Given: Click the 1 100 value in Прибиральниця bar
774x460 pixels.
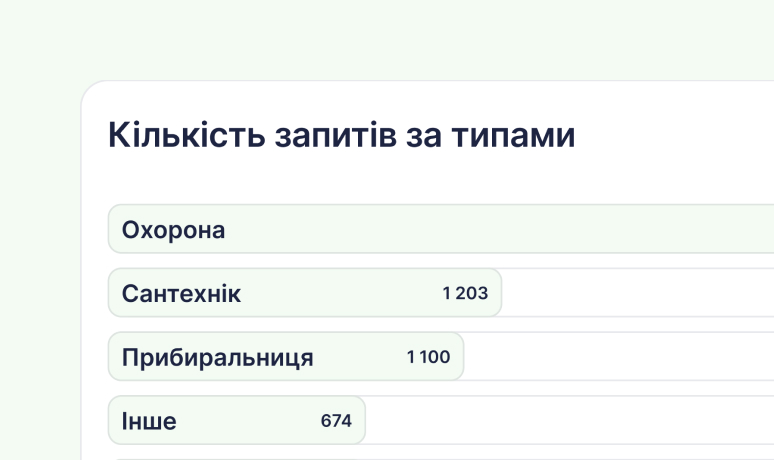Looking at the screenshot, I should coord(428,357).
